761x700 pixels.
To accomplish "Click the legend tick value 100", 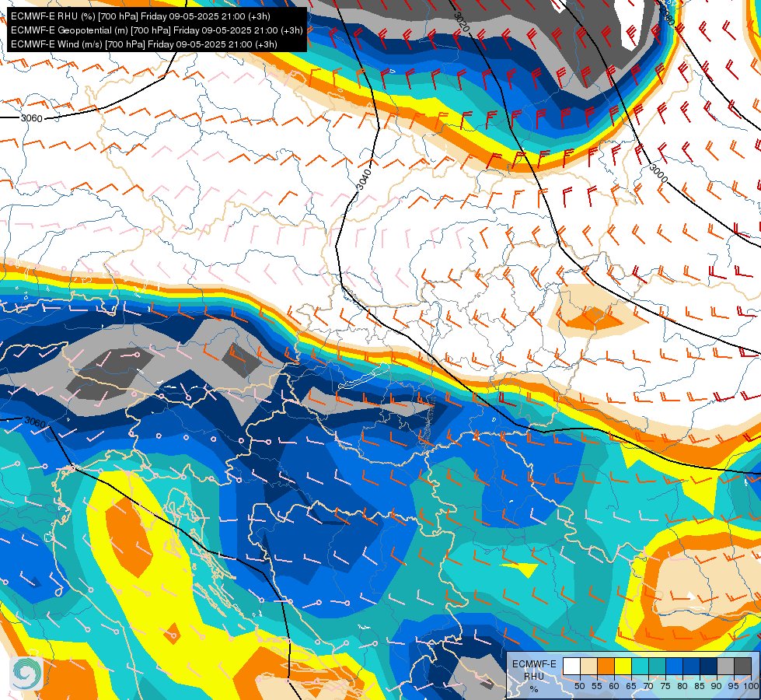I will (x=752, y=686).
